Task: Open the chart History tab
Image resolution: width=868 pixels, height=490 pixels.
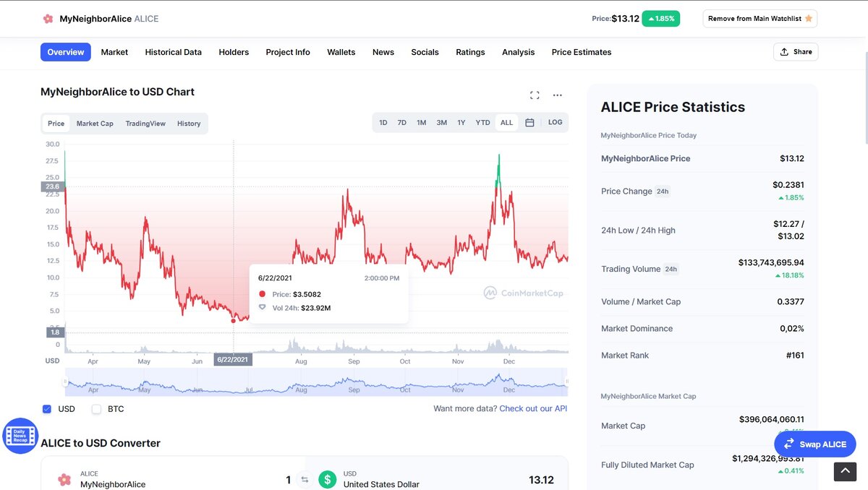Action: pos(189,124)
